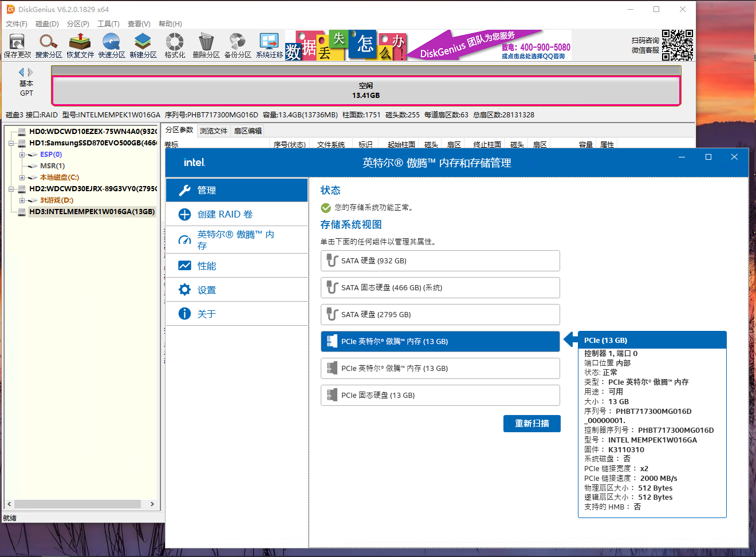Select the SATA 硬盘 (932 GB) device

(x=440, y=260)
